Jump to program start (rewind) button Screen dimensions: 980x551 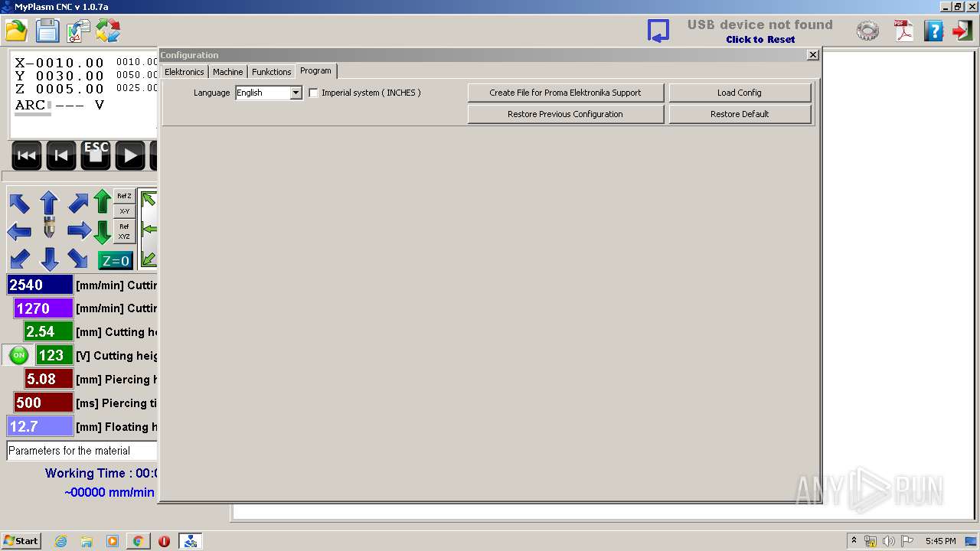[26, 156]
